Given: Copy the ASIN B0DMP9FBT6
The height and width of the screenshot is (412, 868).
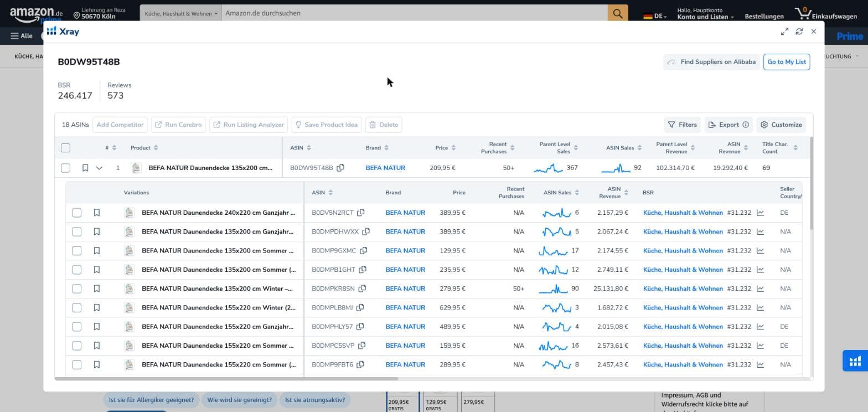Looking at the screenshot, I should click(x=360, y=364).
